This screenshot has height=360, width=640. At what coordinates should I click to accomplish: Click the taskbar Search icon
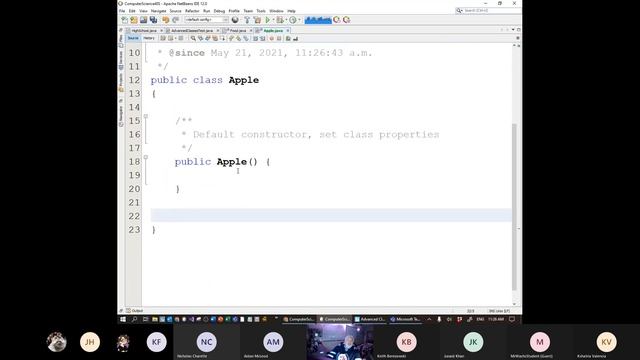(134, 319)
